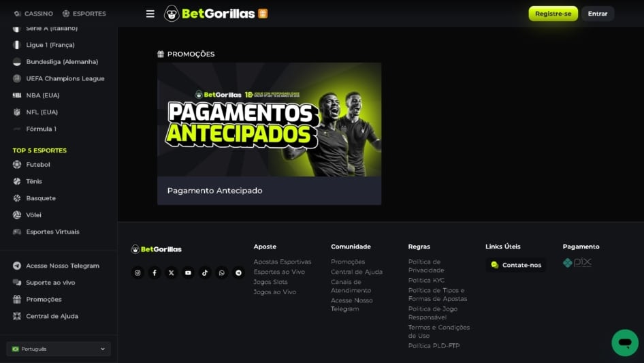The height and width of the screenshot is (363, 644).
Task: Open Esportes ao Vivo footer link
Action: [279, 272]
